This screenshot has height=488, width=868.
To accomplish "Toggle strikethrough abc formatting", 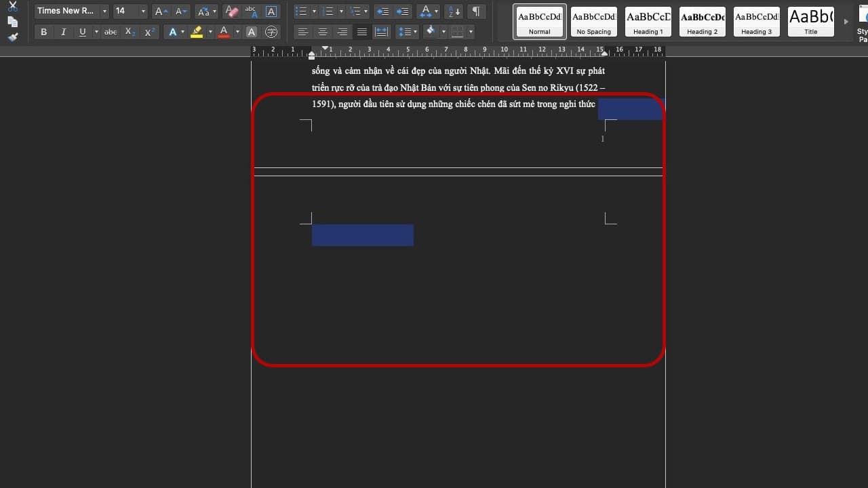I will coord(111,32).
